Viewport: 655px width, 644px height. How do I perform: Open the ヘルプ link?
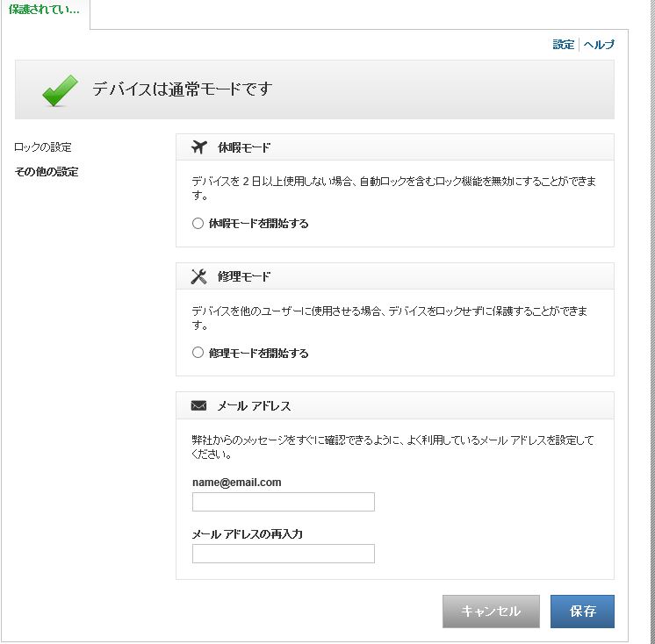[x=599, y=45]
